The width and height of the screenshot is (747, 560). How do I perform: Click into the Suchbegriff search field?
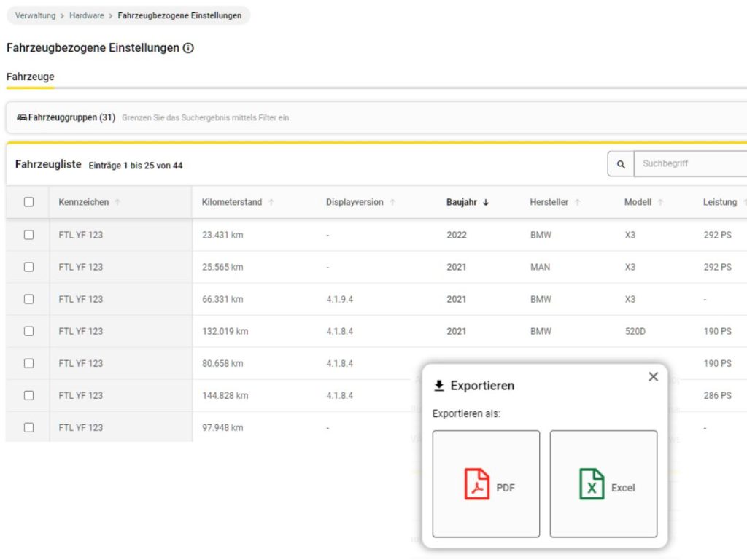[x=690, y=164]
